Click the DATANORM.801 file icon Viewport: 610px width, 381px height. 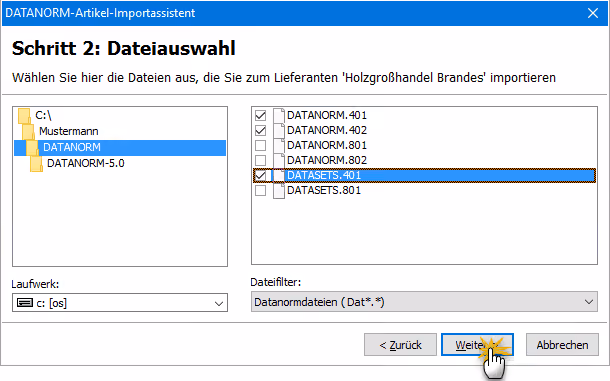coord(279,146)
